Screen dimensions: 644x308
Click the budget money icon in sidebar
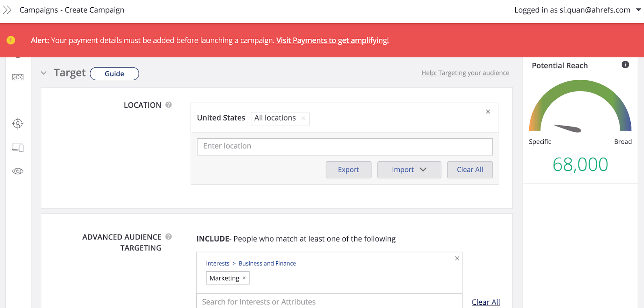pos(18,77)
